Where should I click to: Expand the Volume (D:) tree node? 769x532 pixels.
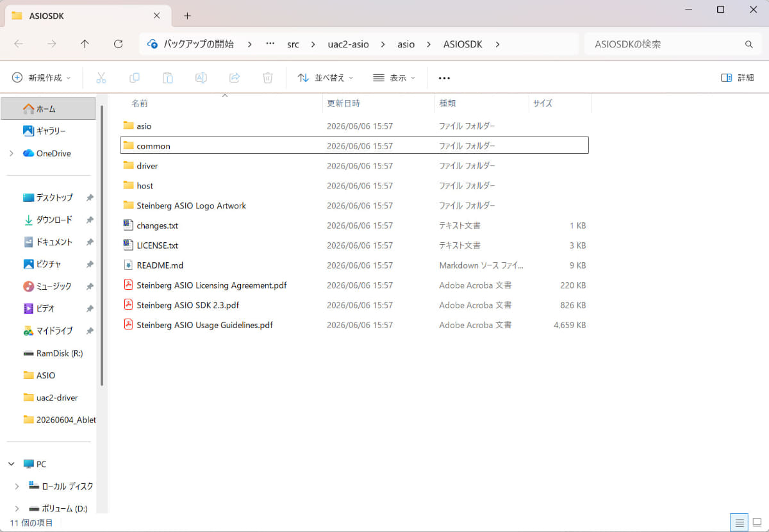17,509
